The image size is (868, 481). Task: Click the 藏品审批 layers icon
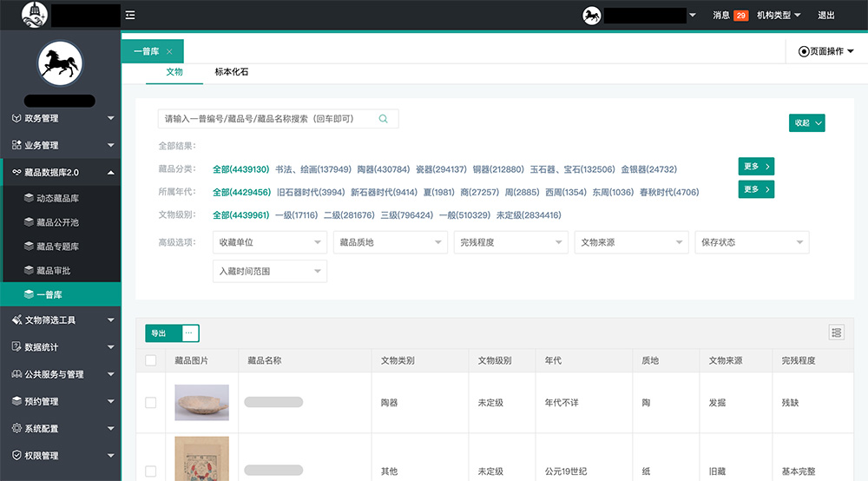tap(29, 270)
